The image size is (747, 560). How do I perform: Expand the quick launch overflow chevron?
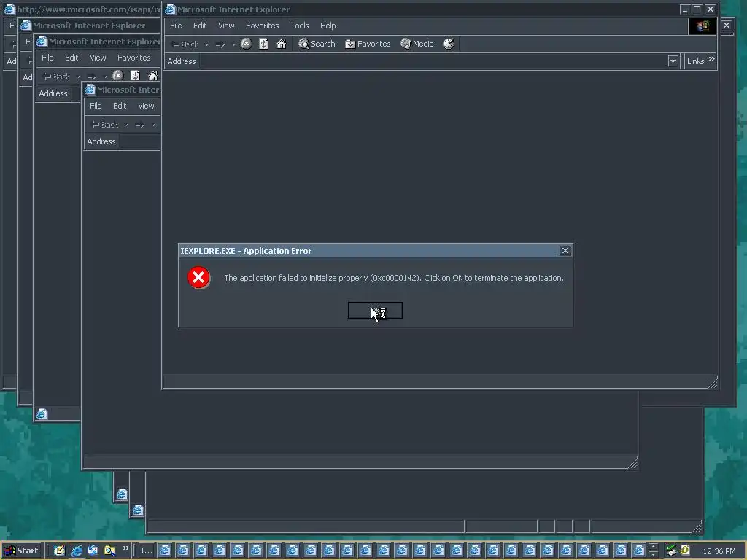[x=125, y=548]
